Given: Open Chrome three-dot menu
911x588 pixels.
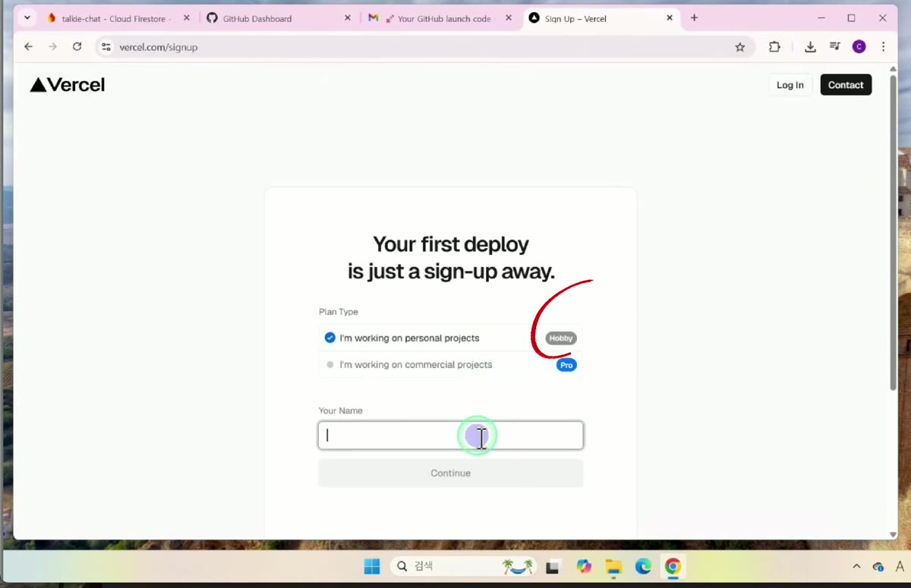Looking at the screenshot, I should pyautogui.click(x=883, y=47).
